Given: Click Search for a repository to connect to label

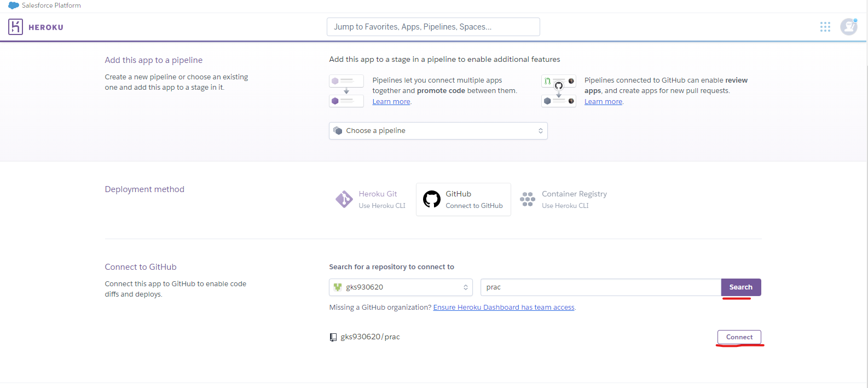Looking at the screenshot, I should coord(392,267).
